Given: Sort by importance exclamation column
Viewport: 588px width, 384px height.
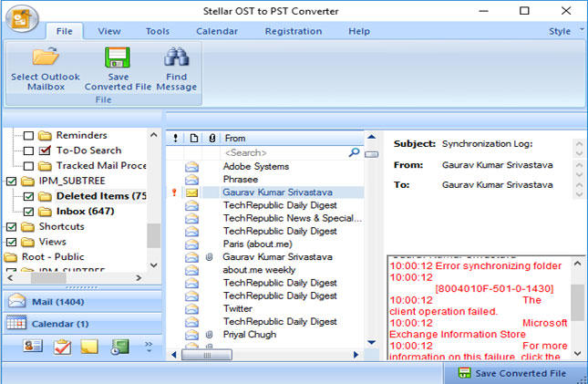Looking at the screenshot, I should point(175,138).
